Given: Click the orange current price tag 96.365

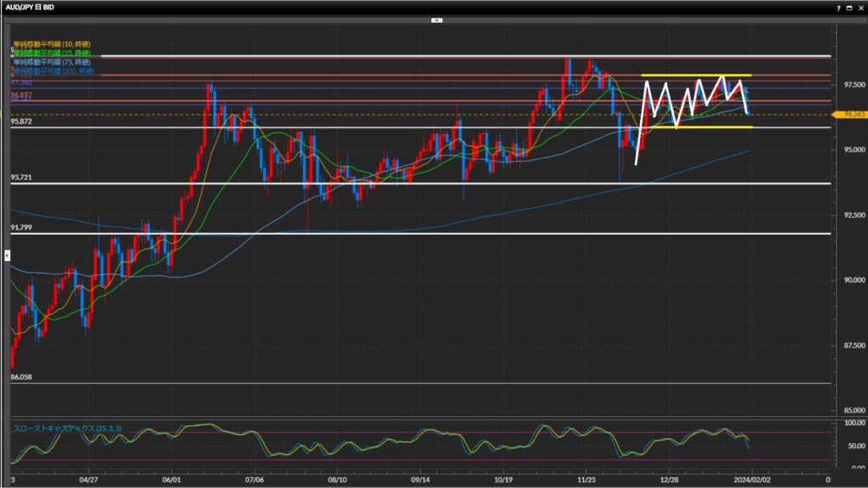Looking at the screenshot, I should pos(848,114).
